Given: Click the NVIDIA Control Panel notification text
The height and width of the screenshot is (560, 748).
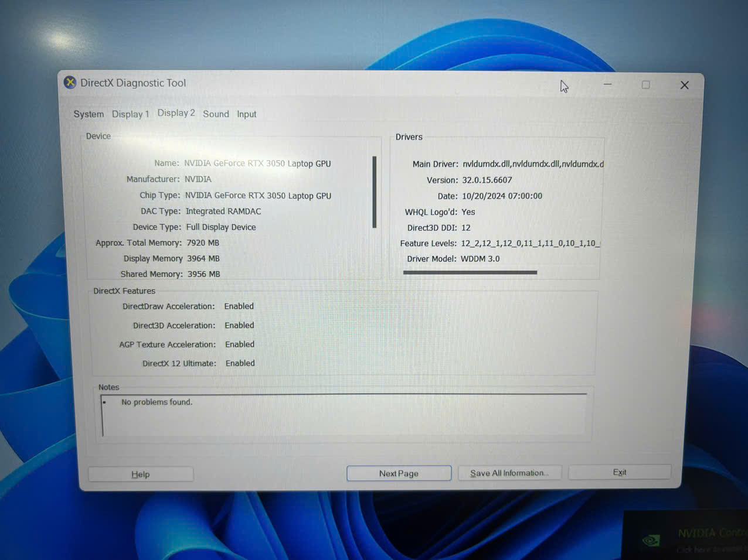Looking at the screenshot, I should pyautogui.click(x=712, y=533).
